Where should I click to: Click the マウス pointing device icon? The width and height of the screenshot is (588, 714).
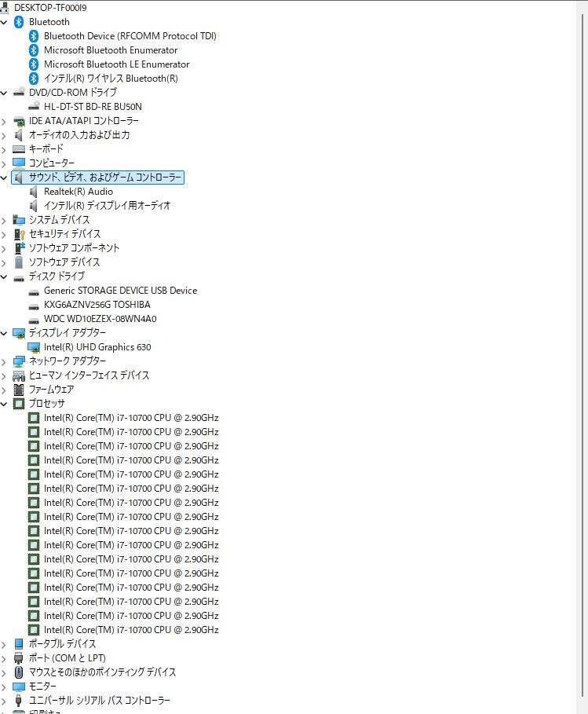pyautogui.click(x=19, y=672)
